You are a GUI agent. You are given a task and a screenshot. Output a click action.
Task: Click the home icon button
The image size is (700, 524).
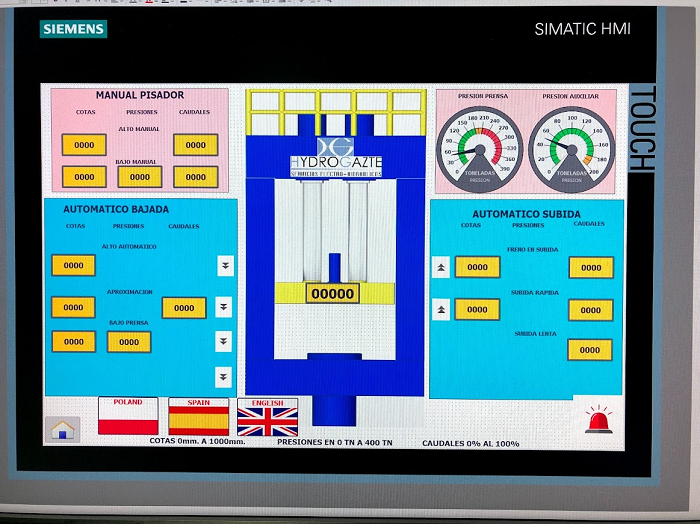tap(62, 429)
